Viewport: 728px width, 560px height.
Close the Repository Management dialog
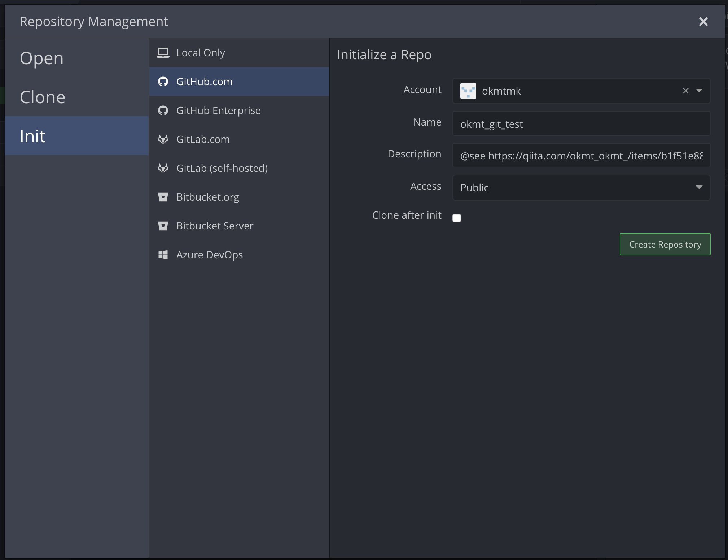click(x=703, y=22)
